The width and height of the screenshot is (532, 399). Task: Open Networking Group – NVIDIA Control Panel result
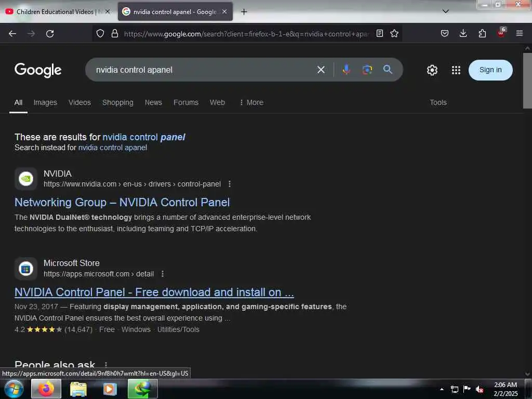point(122,202)
